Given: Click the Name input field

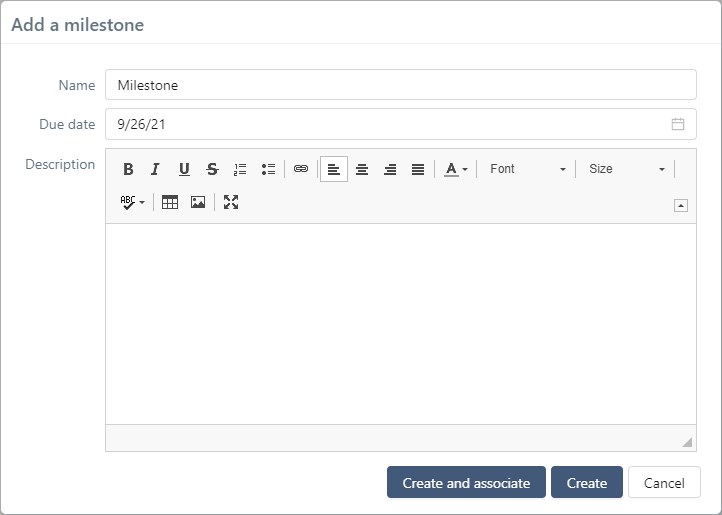Looking at the screenshot, I should 400,85.
